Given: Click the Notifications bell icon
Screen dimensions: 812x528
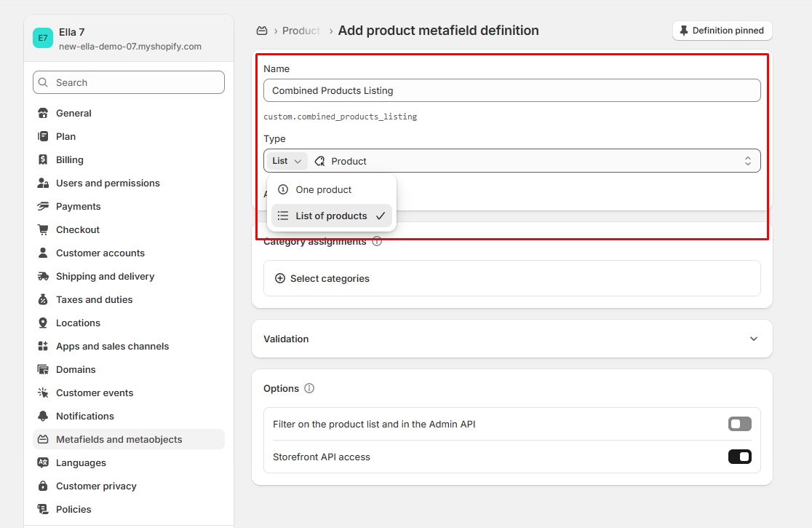Looking at the screenshot, I should coord(43,416).
